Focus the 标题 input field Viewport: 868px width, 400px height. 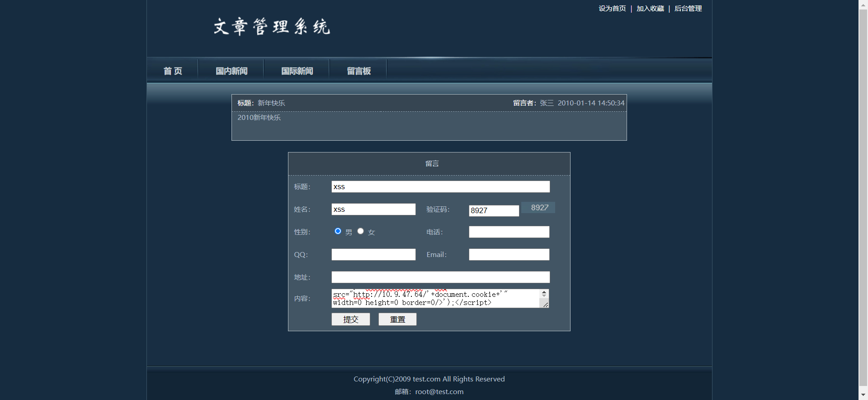pos(440,187)
